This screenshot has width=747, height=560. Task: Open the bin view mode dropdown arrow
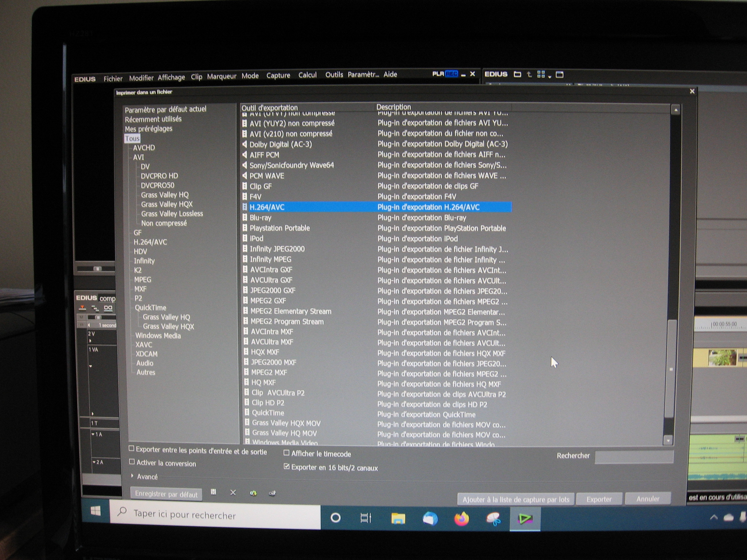pos(550,77)
